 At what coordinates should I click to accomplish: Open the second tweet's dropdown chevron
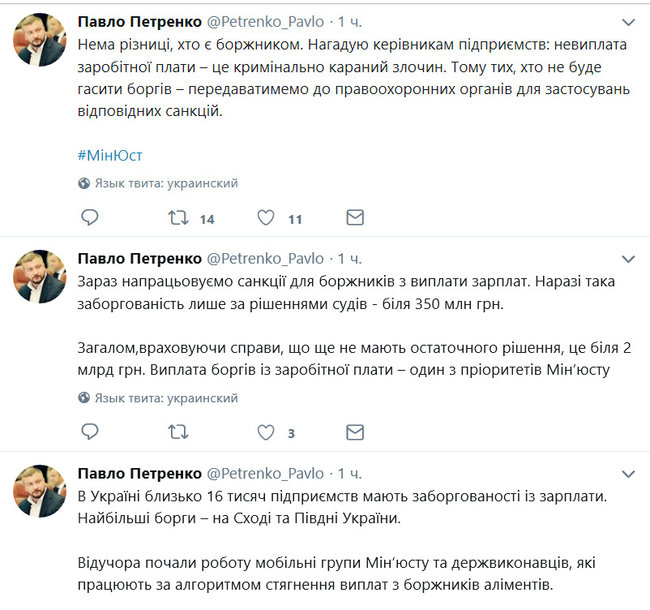[x=628, y=259]
